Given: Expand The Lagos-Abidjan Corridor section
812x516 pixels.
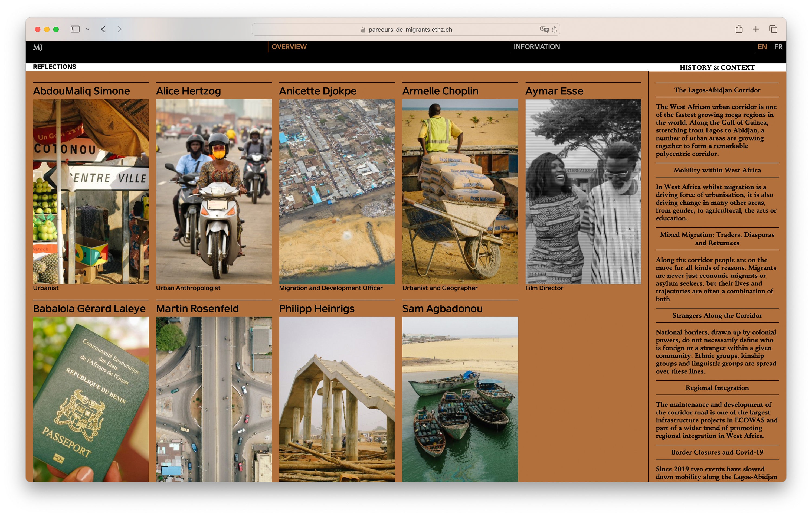Looking at the screenshot, I should [x=717, y=90].
